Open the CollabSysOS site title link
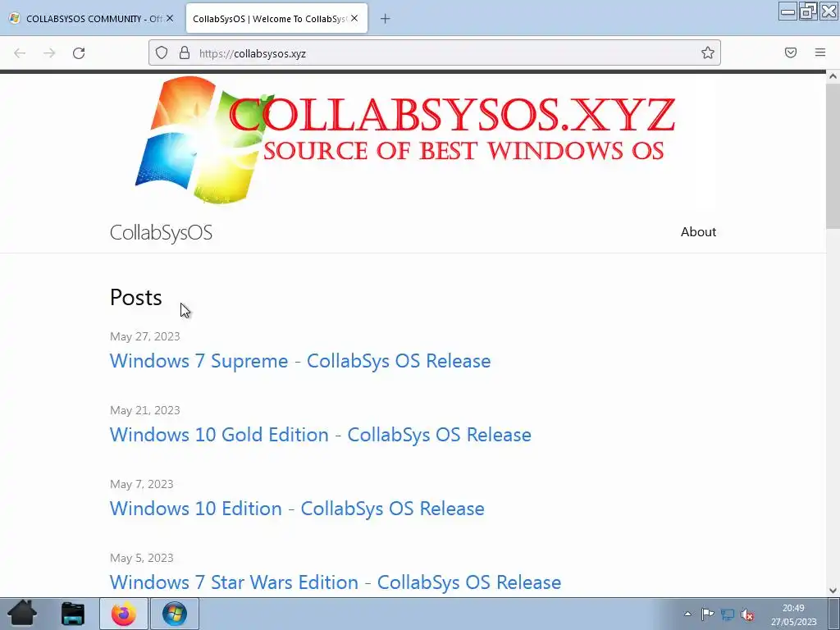The image size is (840, 630). tap(162, 232)
